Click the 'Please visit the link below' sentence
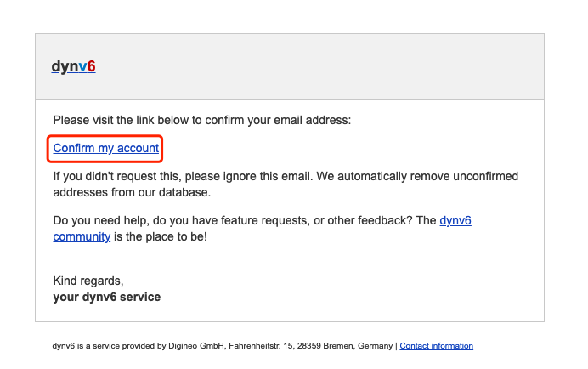588x369 pixels. pyautogui.click(x=201, y=120)
